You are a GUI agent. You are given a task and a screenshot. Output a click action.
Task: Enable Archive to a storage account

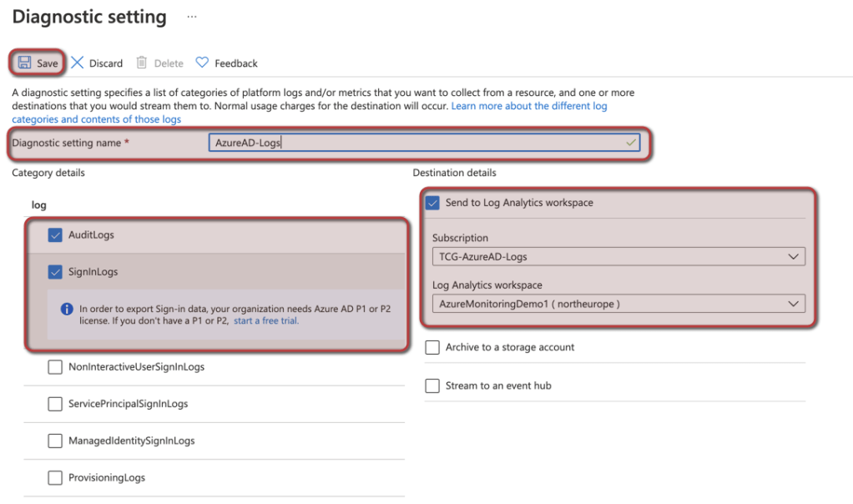pyautogui.click(x=432, y=347)
